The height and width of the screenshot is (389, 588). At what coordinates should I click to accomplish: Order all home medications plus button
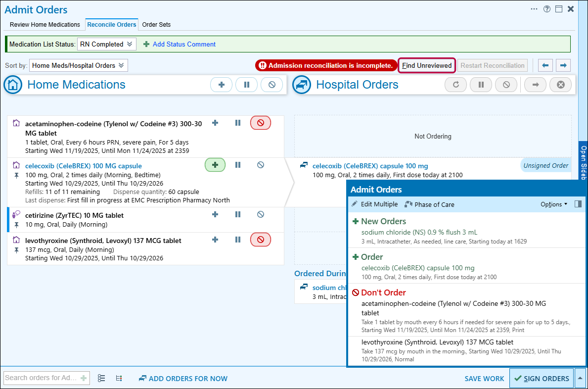point(221,85)
